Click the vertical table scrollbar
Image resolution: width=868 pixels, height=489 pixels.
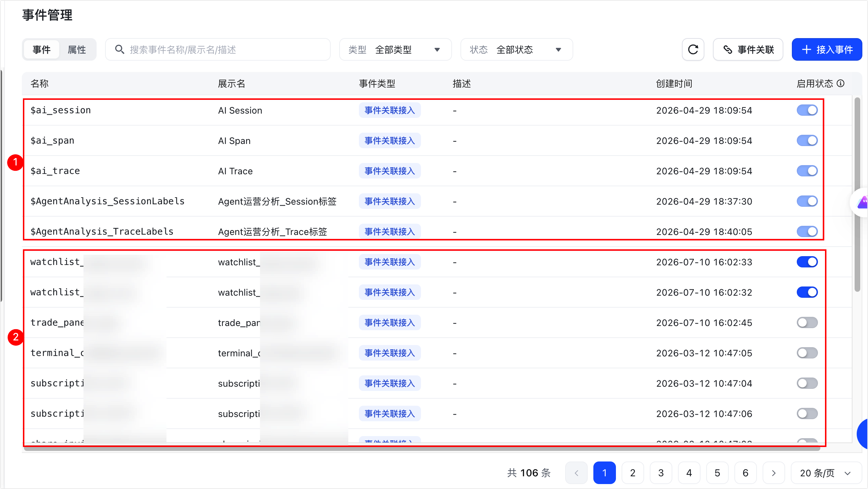coord(857,195)
